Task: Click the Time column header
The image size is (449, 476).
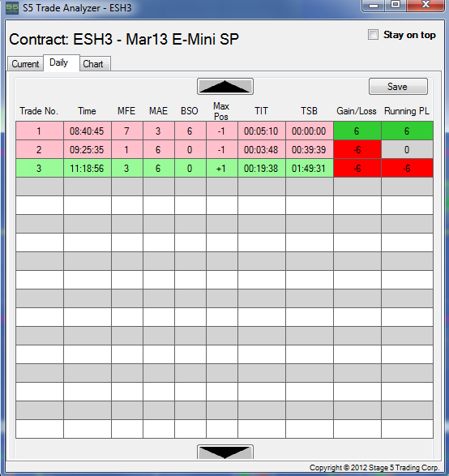Action: point(87,111)
